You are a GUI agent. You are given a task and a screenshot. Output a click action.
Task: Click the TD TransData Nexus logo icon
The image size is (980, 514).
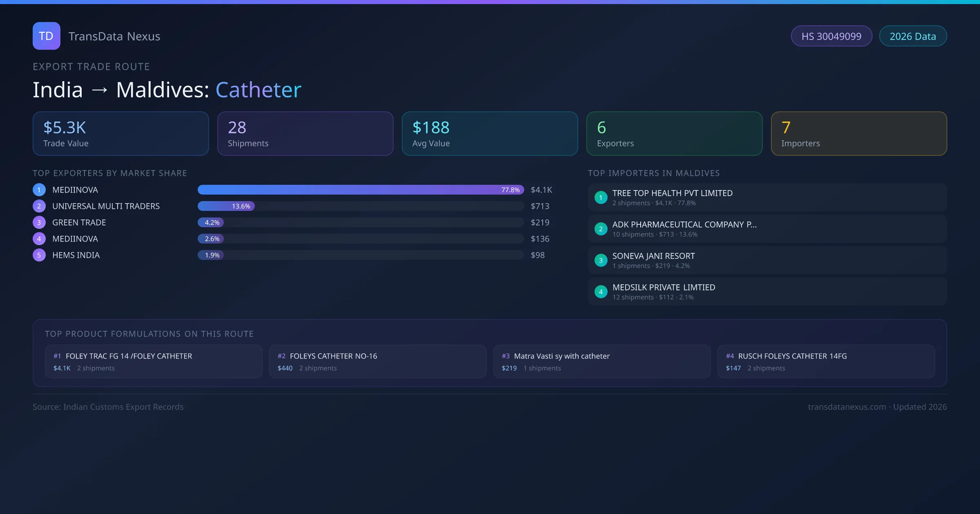46,36
